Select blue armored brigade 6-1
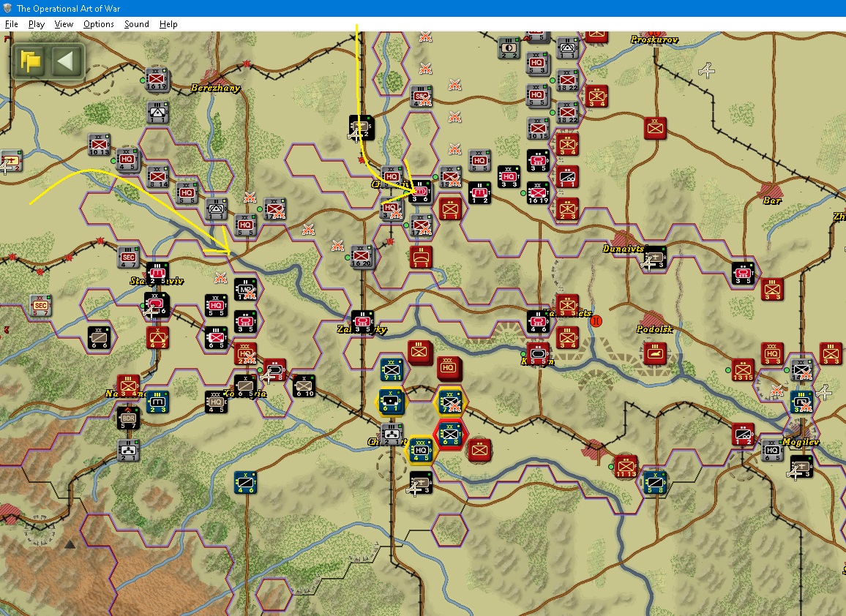This screenshot has width=846, height=616. coord(390,402)
